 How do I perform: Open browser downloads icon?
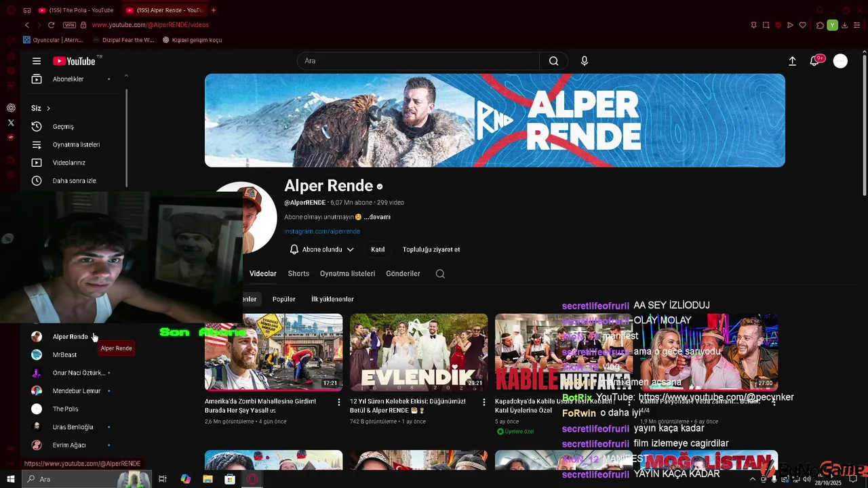(844, 25)
